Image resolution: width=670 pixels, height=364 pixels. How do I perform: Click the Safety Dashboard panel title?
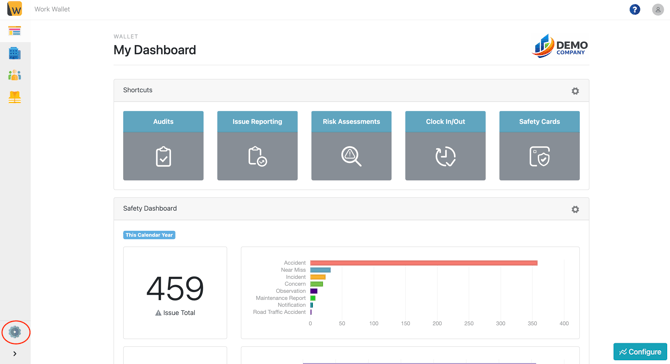click(150, 208)
